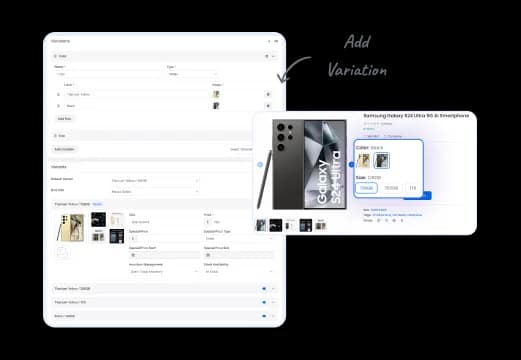
Task: Choose the 256GB size option
Action: [391, 188]
